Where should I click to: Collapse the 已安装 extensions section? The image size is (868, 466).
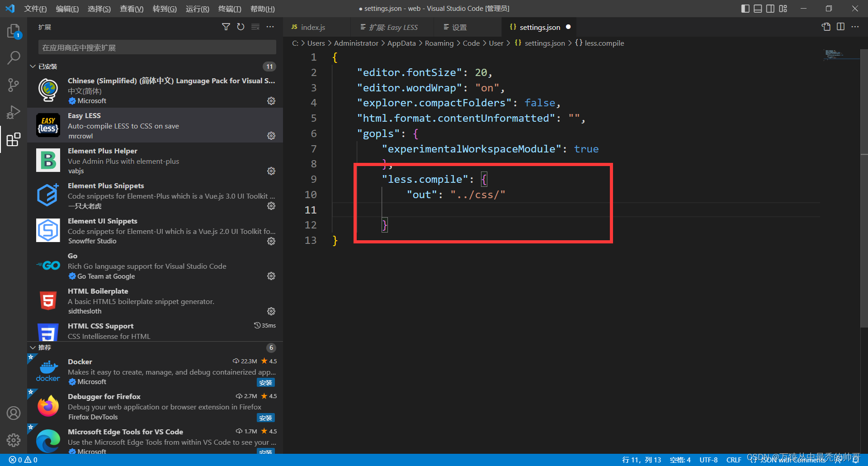coord(33,66)
